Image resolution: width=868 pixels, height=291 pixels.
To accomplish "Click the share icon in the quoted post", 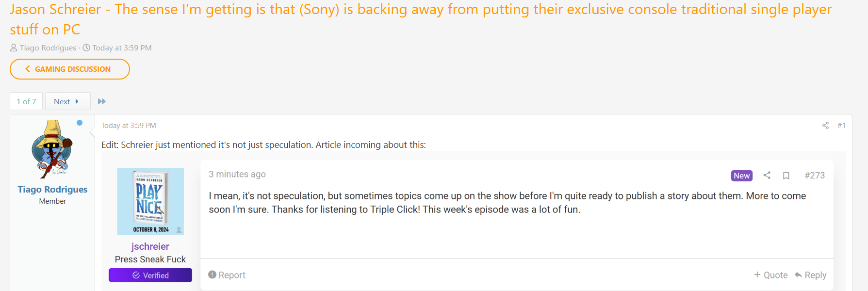I will tap(767, 176).
